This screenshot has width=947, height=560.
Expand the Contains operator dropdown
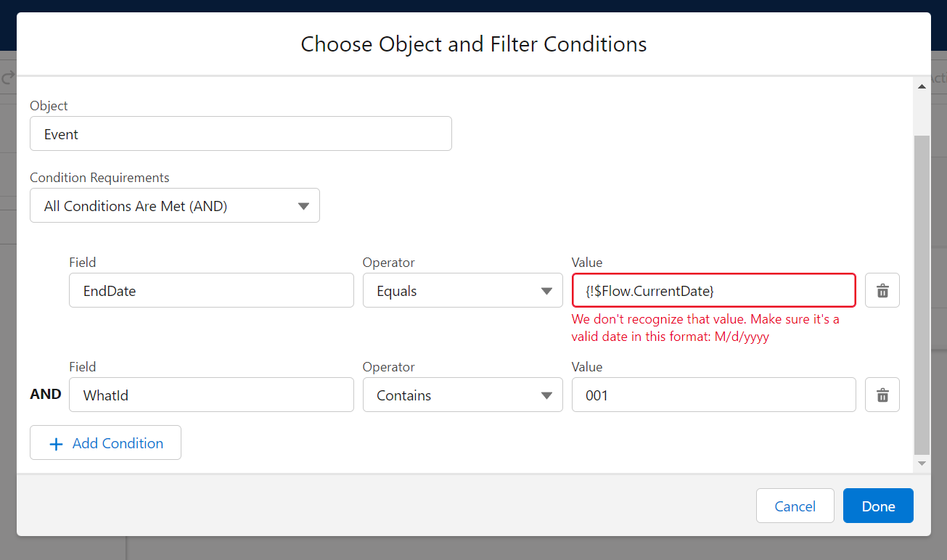pyautogui.click(x=462, y=395)
